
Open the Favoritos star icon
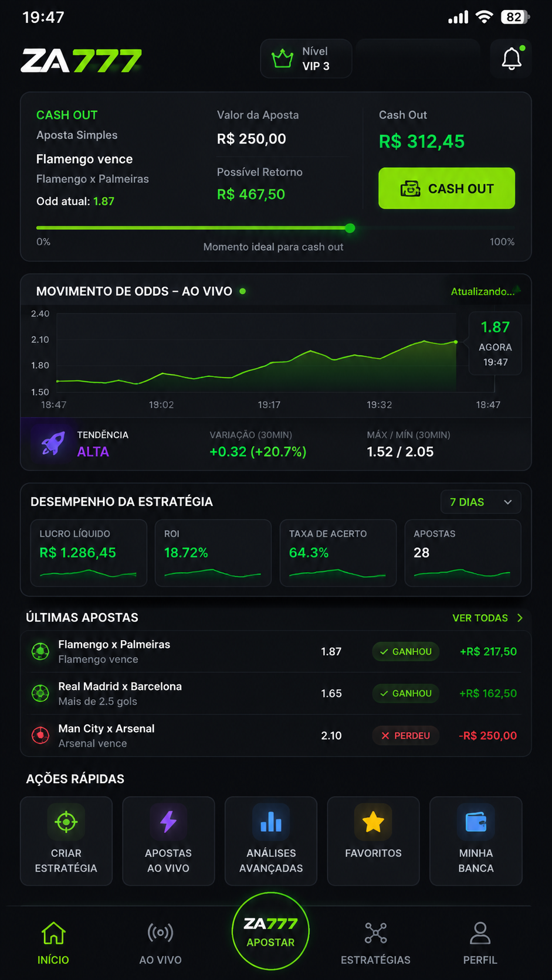(373, 822)
